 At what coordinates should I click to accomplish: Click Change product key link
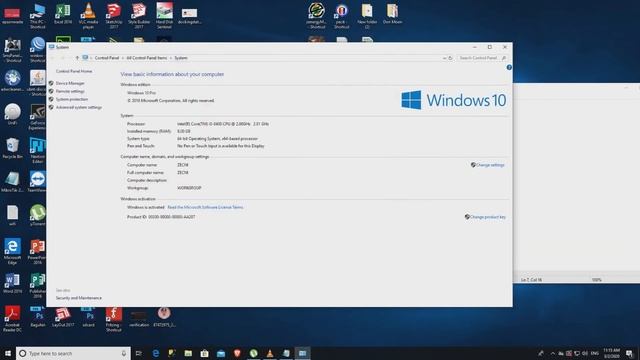[x=488, y=217]
